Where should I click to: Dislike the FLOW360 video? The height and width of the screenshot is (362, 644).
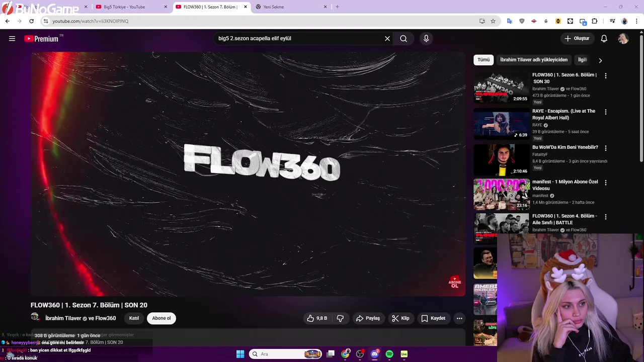coord(340,318)
